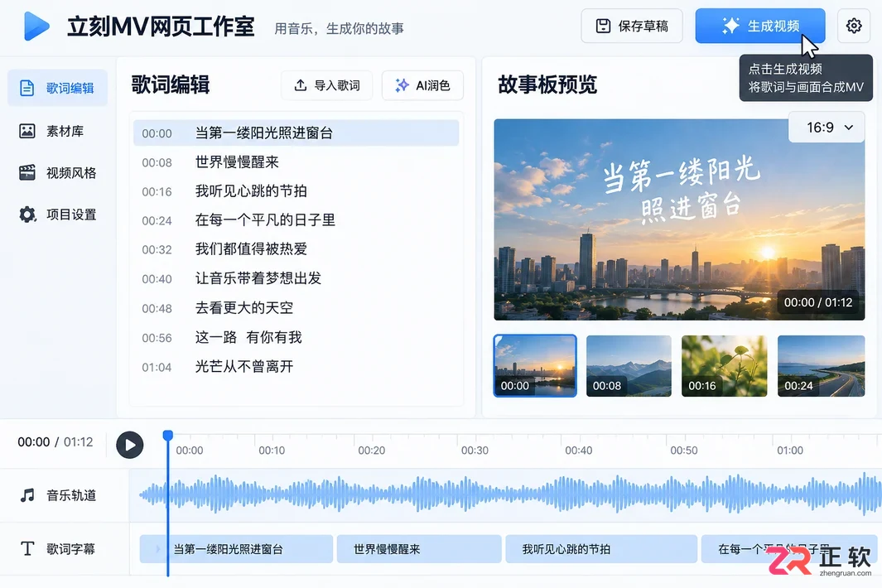Select subtitle clip 当第一缕阳光照进窗台

pos(236,549)
